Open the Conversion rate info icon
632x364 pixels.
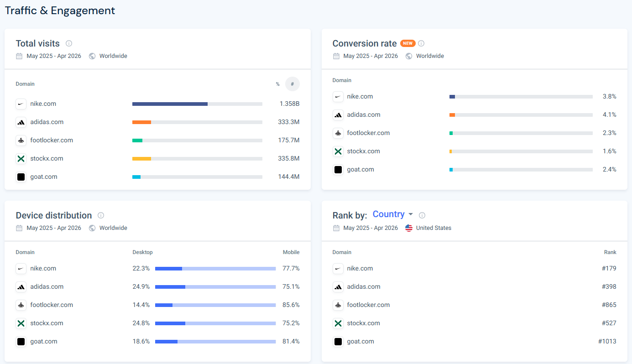[421, 43]
